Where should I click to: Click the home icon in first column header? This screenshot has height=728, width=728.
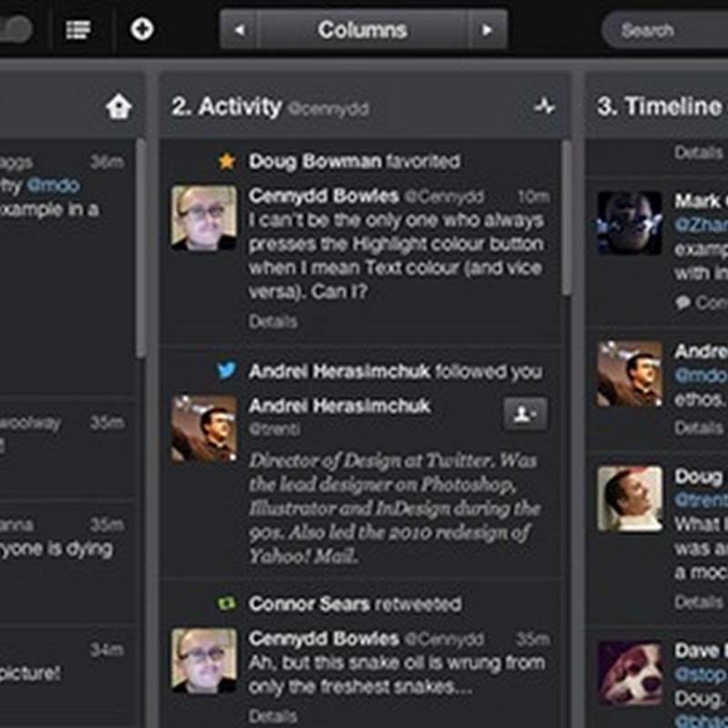119,106
